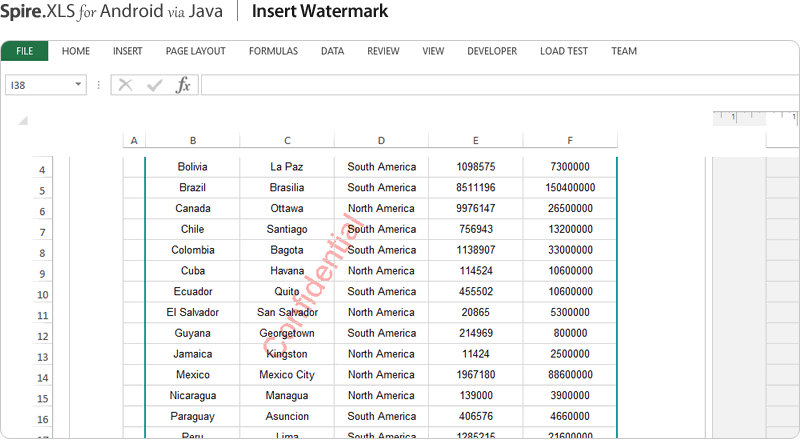Select column D header
The image size is (800, 440).
(381, 141)
